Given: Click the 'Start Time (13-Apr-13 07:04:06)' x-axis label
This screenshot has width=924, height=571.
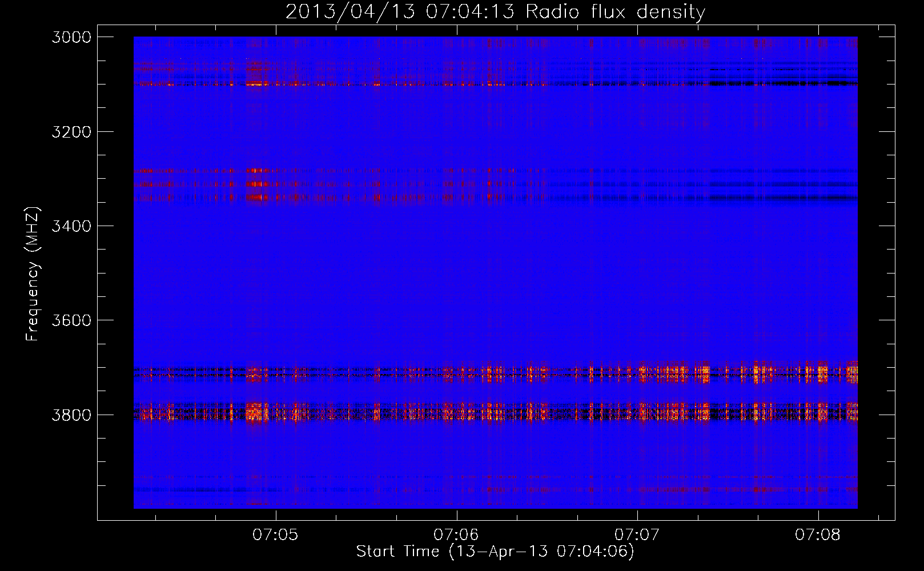Looking at the screenshot, I should pyautogui.click(x=495, y=552).
